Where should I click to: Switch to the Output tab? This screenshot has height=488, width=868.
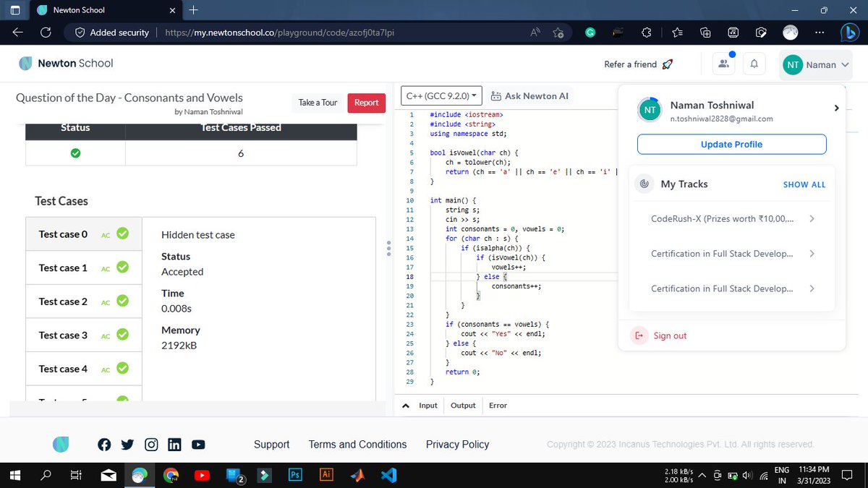[463, 406]
